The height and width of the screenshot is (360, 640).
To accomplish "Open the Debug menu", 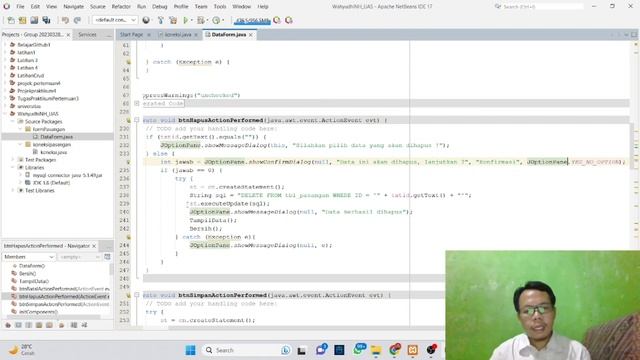I will tap(160, 7).
